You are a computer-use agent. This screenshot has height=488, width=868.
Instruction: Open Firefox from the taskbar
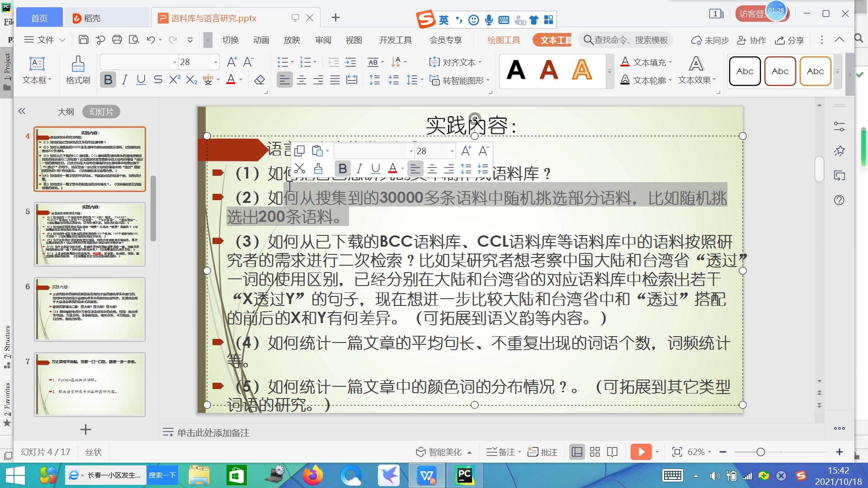click(x=313, y=475)
